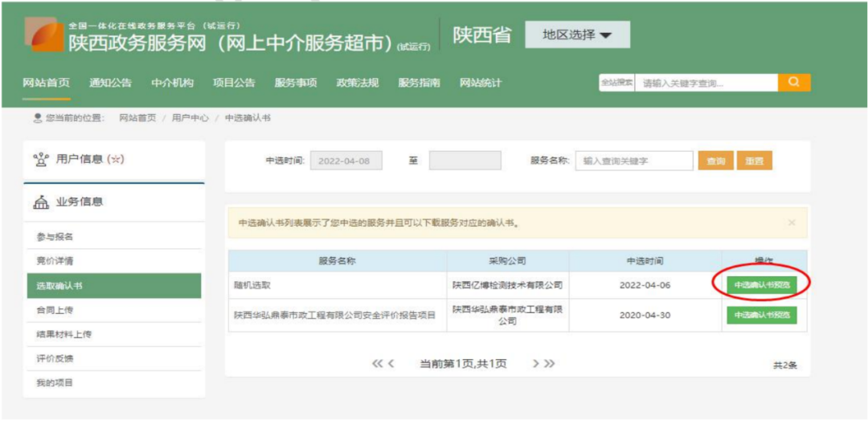
Task: Click the 2020-04-30 date cell
Action: coord(645,316)
